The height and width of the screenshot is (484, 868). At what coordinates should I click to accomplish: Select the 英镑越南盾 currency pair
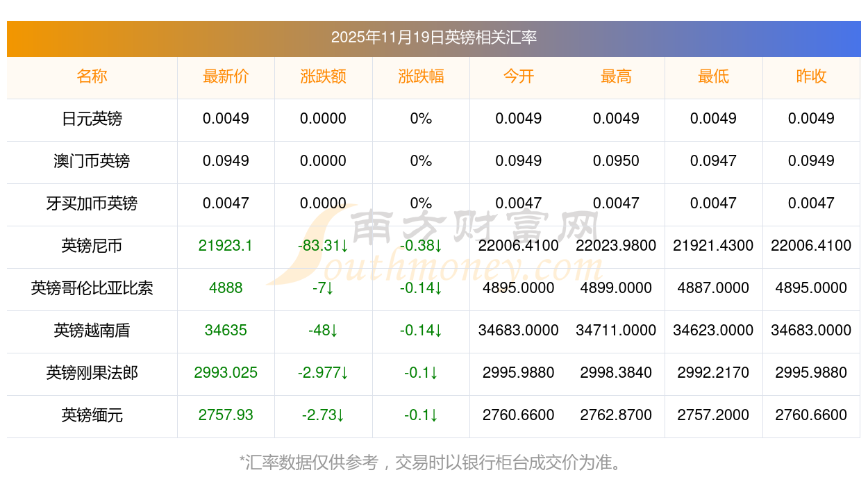92,331
